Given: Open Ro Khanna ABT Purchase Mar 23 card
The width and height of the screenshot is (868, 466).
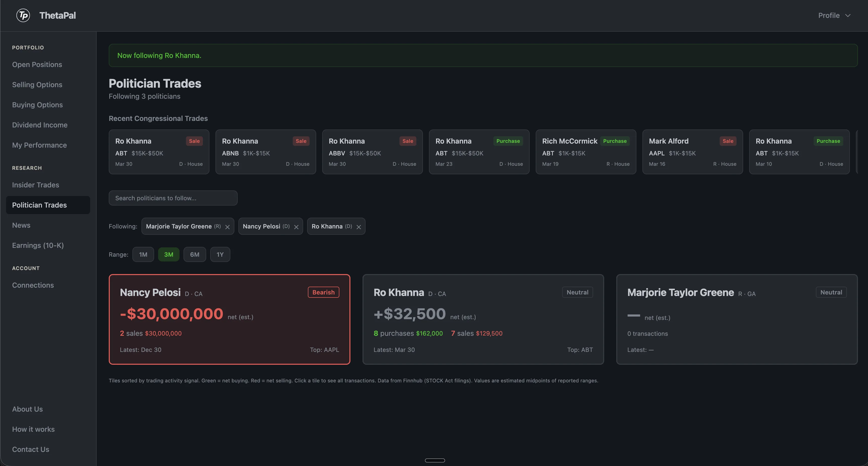Looking at the screenshot, I should [479, 152].
